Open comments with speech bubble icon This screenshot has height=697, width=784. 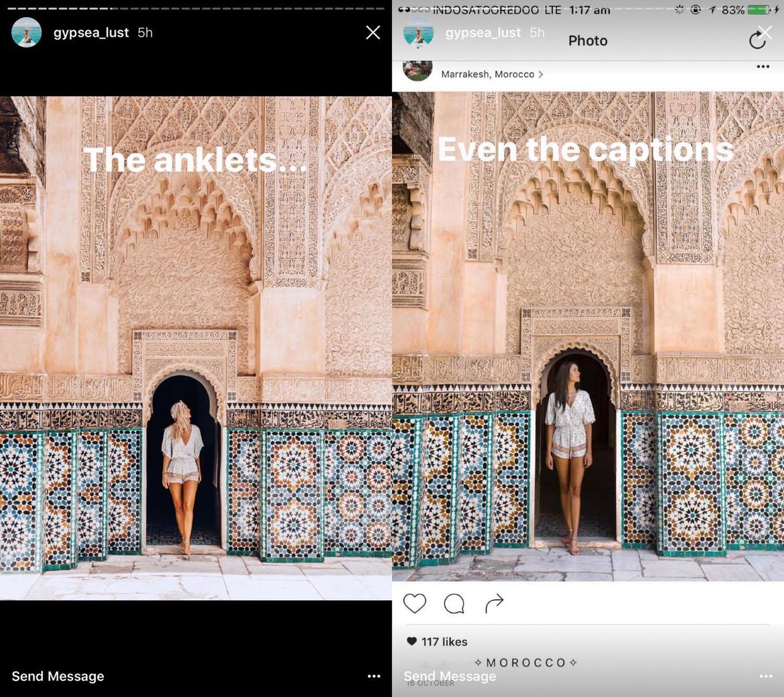point(454,604)
